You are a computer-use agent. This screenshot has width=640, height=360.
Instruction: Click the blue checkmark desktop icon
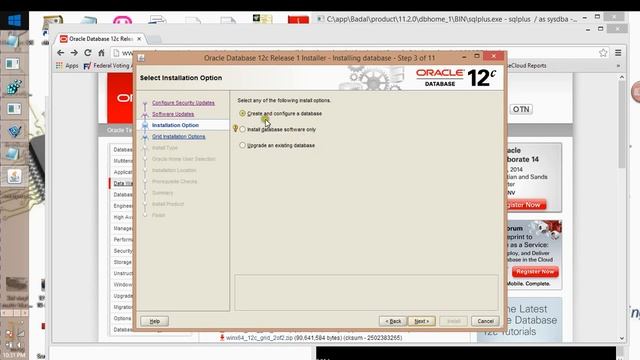pos(14,131)
